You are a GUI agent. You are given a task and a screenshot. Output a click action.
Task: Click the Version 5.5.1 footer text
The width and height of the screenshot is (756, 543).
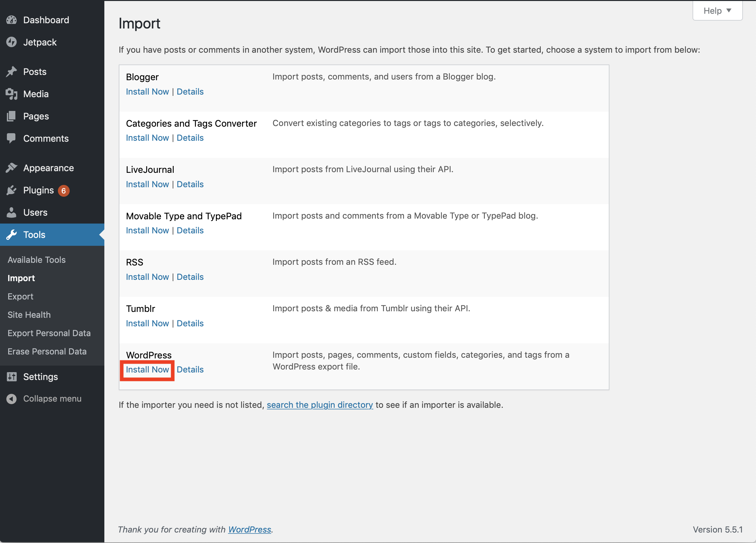(718, 530)
